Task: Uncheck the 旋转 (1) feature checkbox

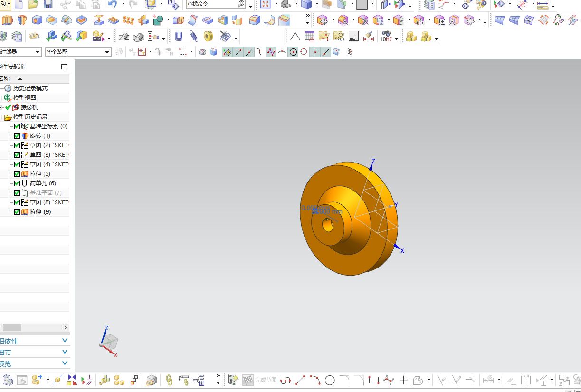Action: [x=17, y=136]
